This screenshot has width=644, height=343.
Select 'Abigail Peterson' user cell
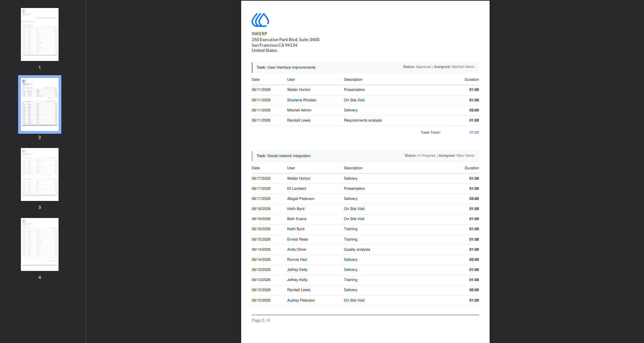click(x=301, y=199)
